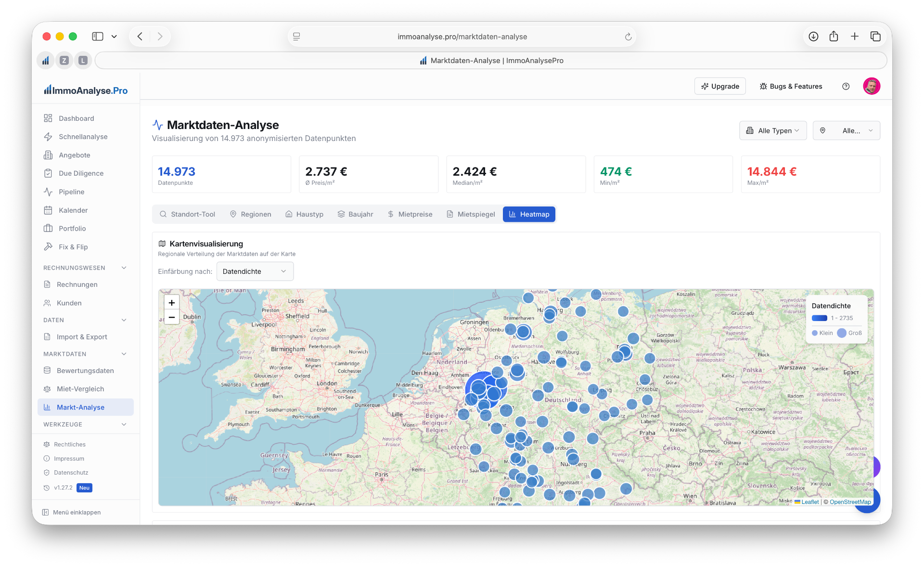Switch to the Standort-Tool tab
Image resolution: width=924 pixels, height=567 pixels.
(187, 214)
